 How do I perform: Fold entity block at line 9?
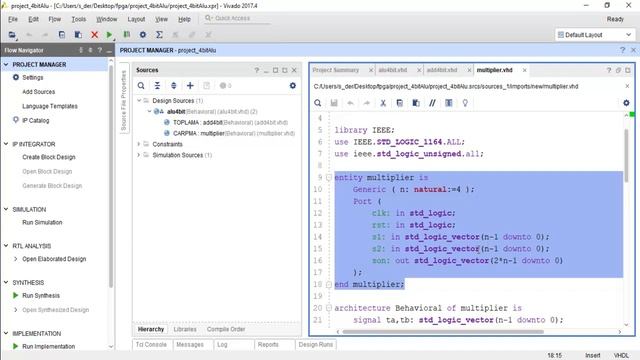tap(329, 178)
